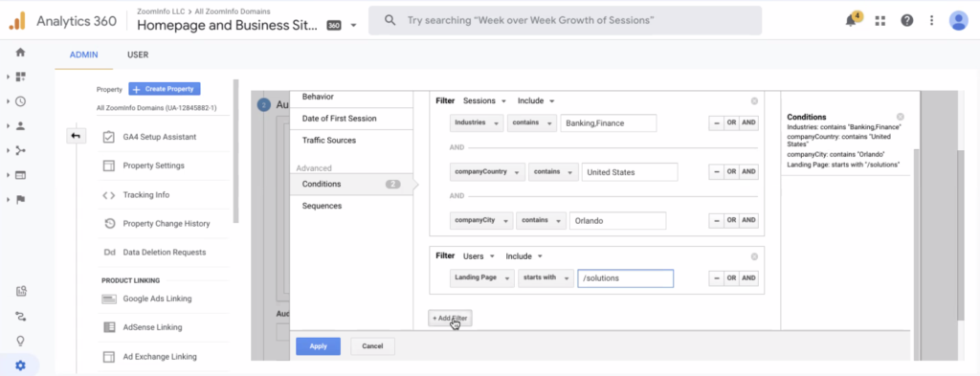Open AdSense Linking link

(152, 327)
